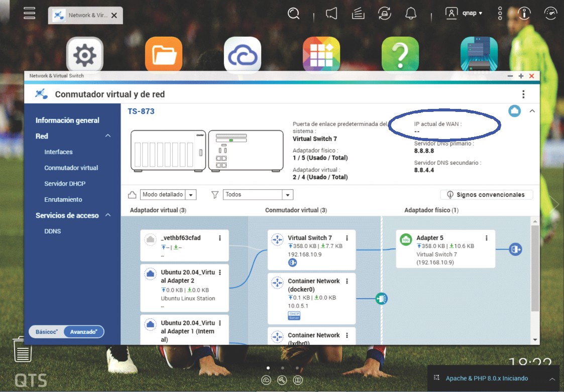Open the Todos filter dropdown
Image resolution: width=564 pixels, height=392 pixels.
[258, 195]
